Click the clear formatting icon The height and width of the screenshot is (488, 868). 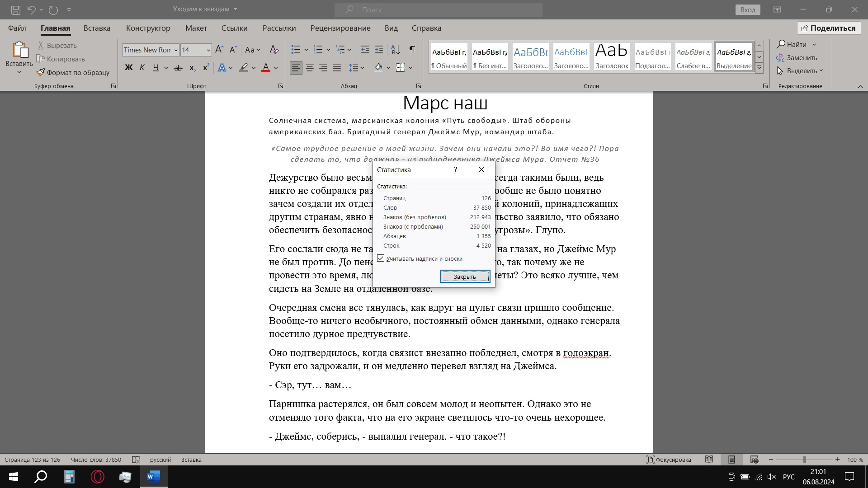[x=274, y=50]
